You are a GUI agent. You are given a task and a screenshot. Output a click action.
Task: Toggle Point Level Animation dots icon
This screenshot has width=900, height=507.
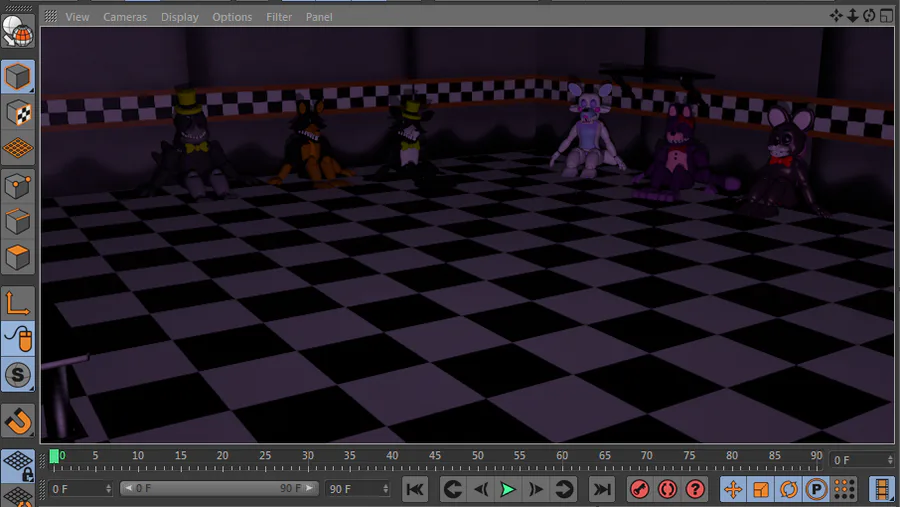click(844, 489)
